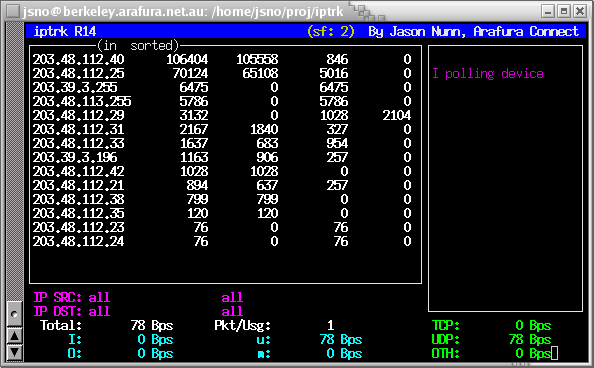Select the row for 203.48.112.24
This screenshot has height=368, width=594.
(x=222, y=242)
